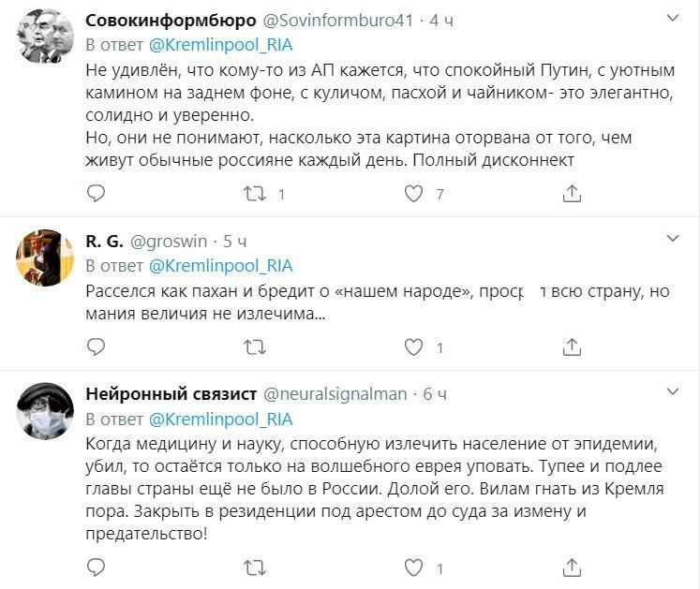The image size is (700, 589).
Task: Click the R. G. profile avatar
Action: tap(43, 256)
